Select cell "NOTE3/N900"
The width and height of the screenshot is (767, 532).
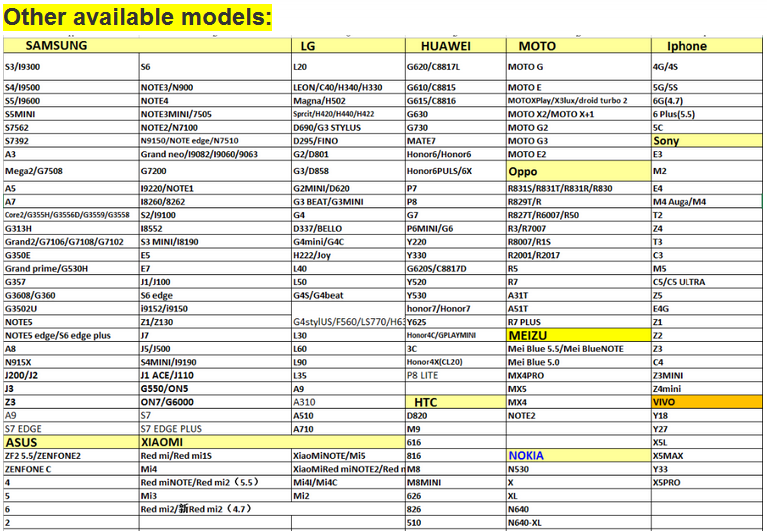pyautogui.click(x=215, y=88)
